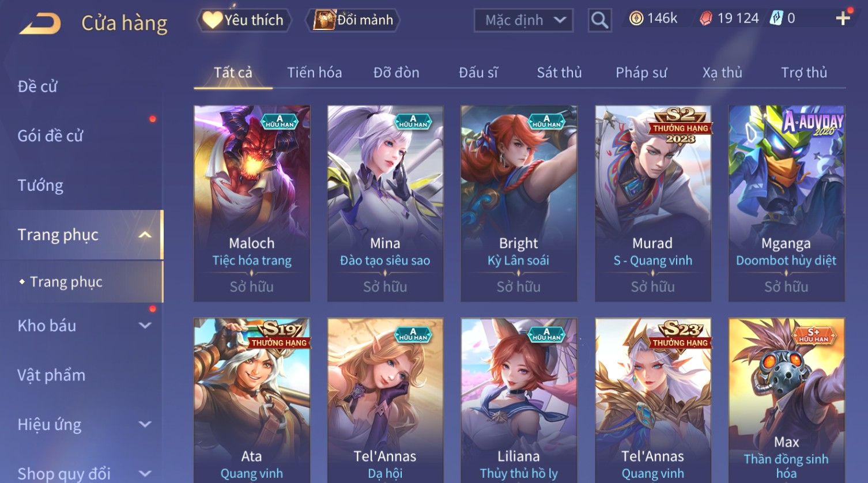Click the gold coin icon showing 146k
Screen dimensions: 868x483
(x=636, y=19)
